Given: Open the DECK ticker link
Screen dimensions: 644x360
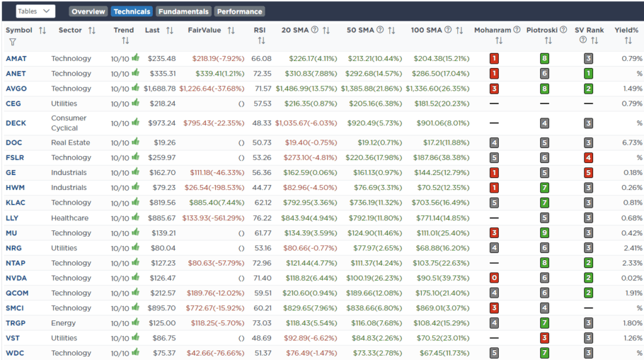Looking at the screenshot, I should point(16,123).
